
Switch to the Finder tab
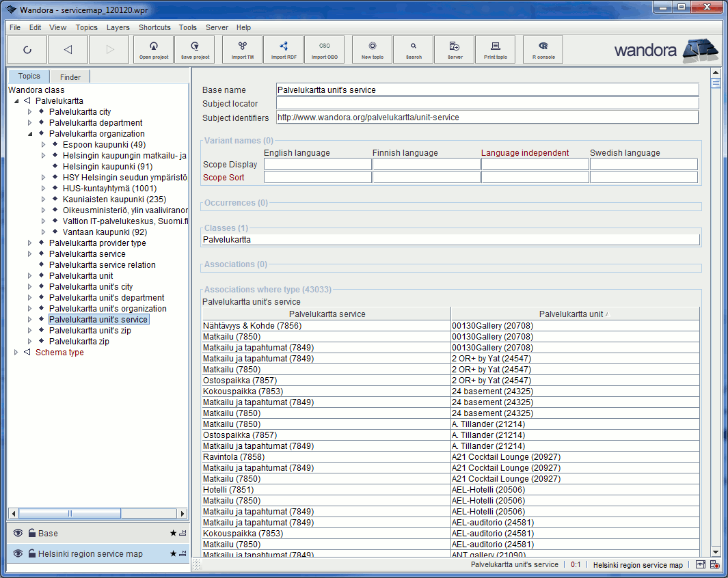click(70, 77)
